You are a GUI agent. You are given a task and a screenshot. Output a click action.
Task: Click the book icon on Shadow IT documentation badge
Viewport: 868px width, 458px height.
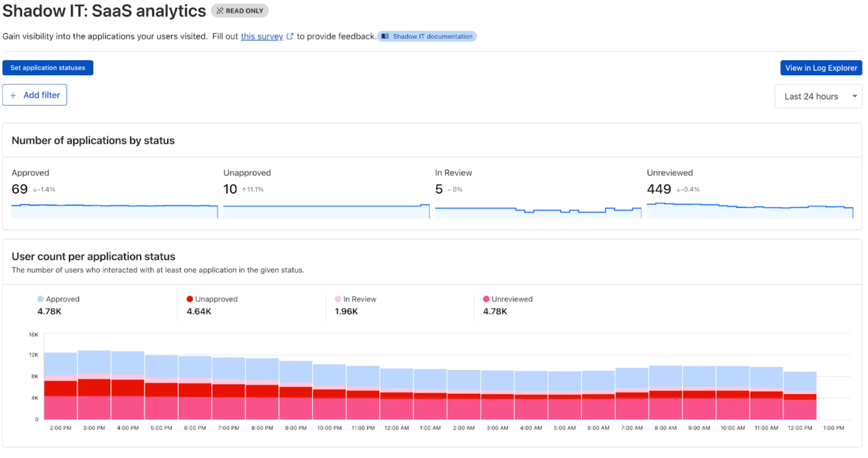point(385,36)
